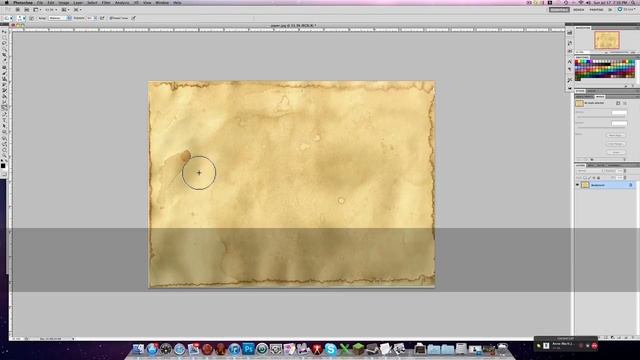The width and height of the screenshot is (640, 360).
Task: Toggle tablet pressure icon in options bar
Action: coord(133,18)
